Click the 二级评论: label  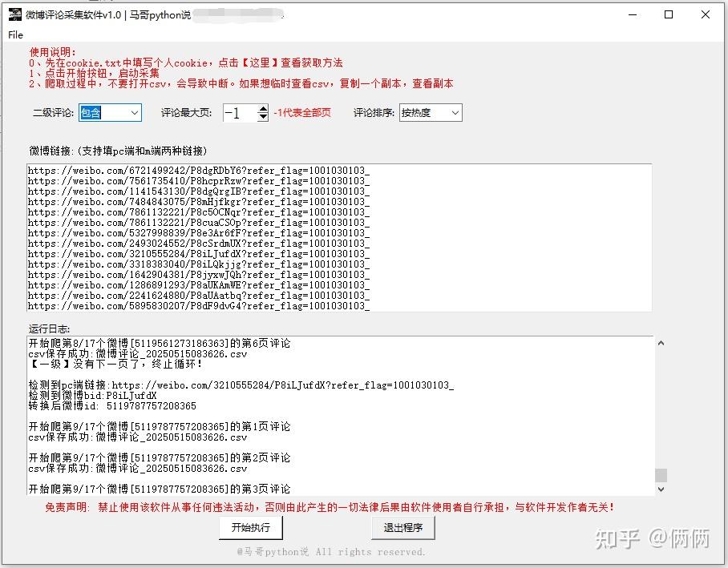tap(53, 113)
